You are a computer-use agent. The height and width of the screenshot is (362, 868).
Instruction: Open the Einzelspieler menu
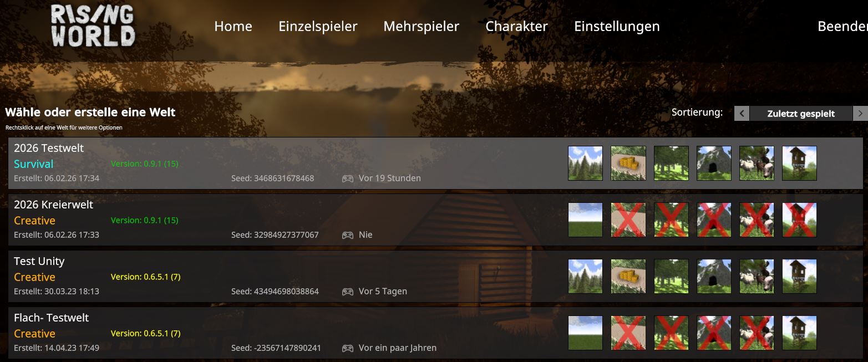pyautogui.click(x=318, y=26)
